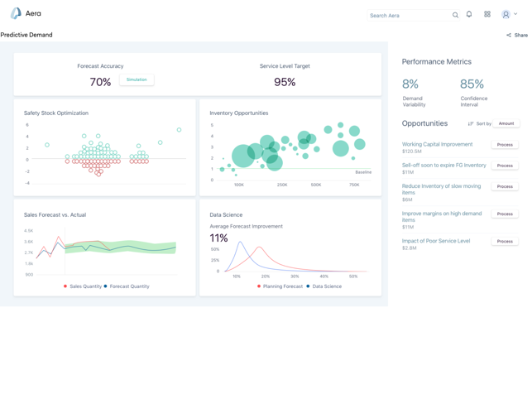Click the user profile avatar icon

[x=506, y=14]
